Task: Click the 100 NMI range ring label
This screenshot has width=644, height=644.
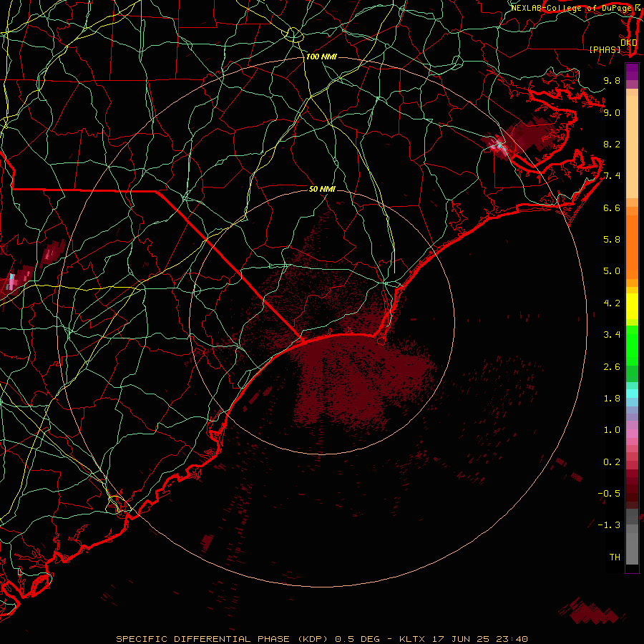Action: click(x=321, y=57)
